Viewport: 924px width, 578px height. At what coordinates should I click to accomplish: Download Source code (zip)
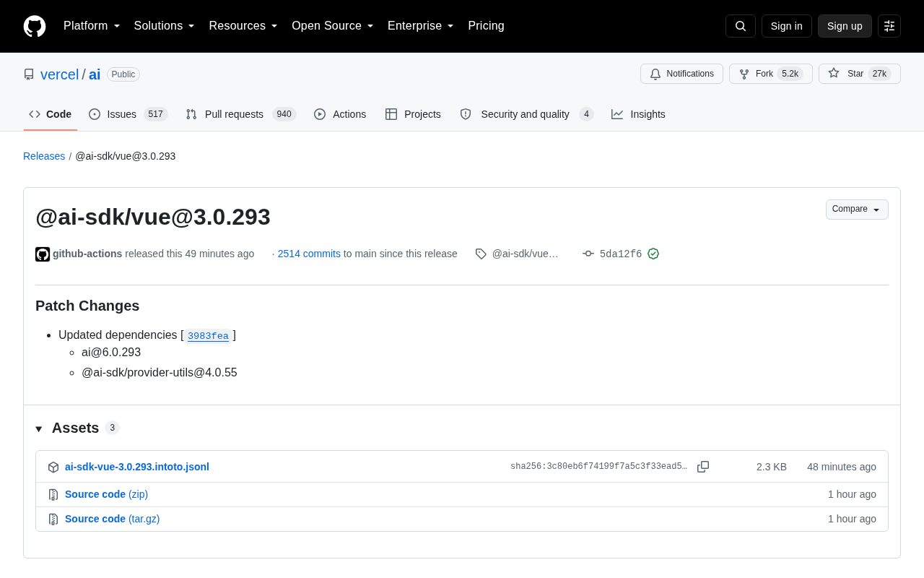[106, 494]
